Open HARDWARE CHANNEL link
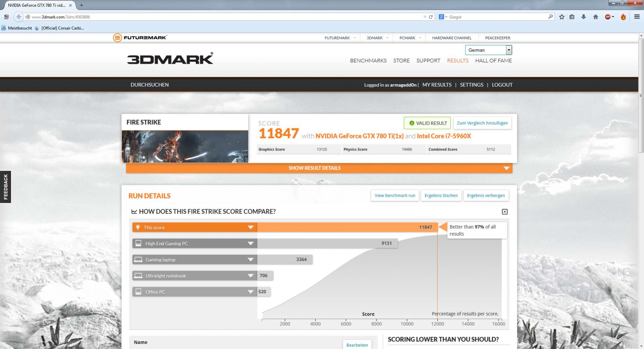 coord(452,38)
